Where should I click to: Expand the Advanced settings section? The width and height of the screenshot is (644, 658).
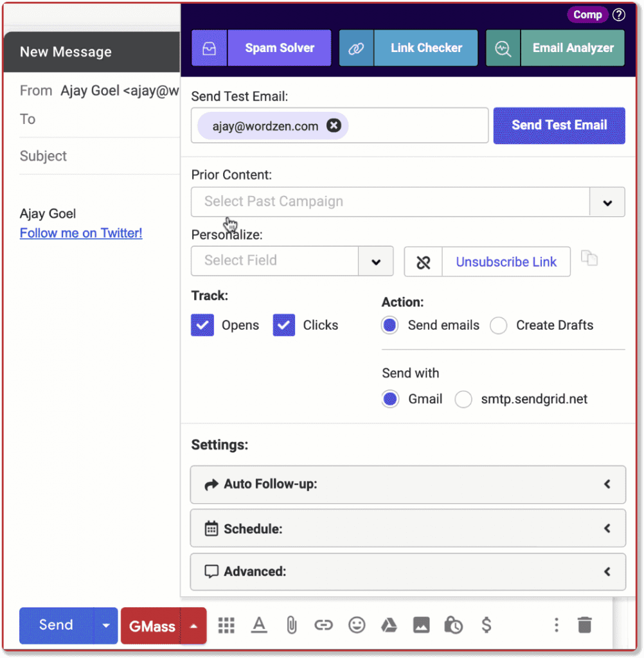(x=407, y=571)
